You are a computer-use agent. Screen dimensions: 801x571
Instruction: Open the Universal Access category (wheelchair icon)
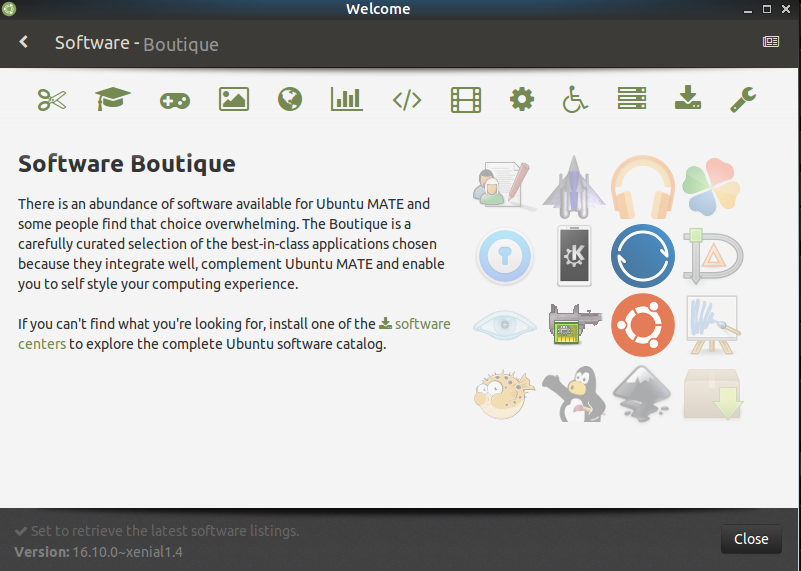[x=575, y=99]
